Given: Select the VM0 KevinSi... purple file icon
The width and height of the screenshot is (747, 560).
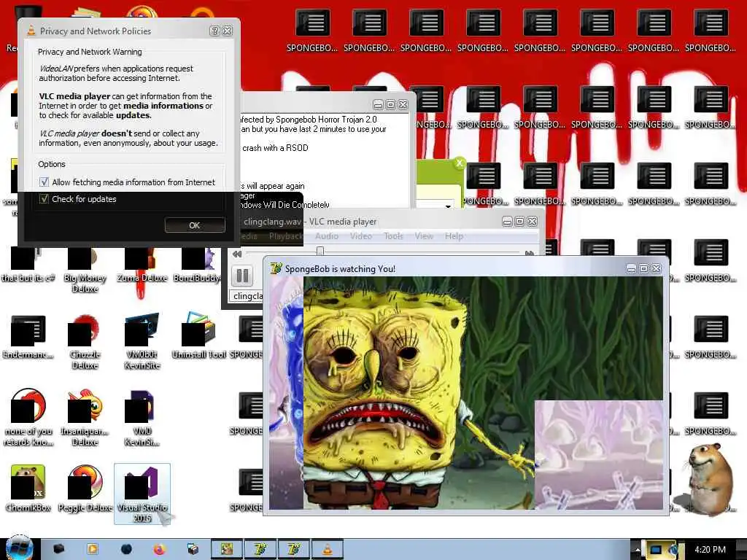Looking at the screenshot, I should 142,418.
